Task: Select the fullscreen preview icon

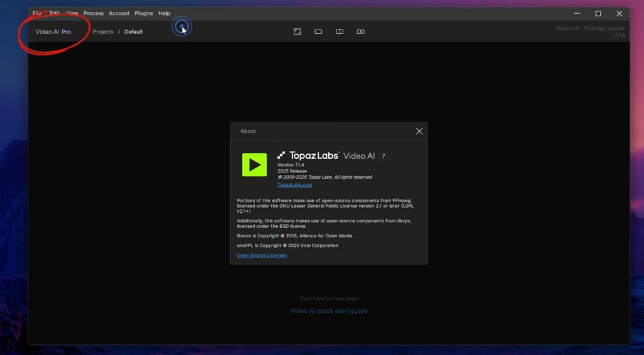Action: point(297,31)
